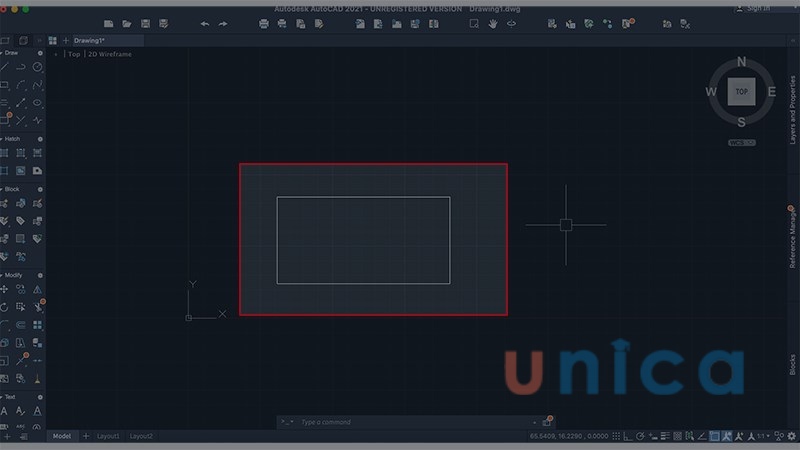The width and height of the screenshot is (800, 450).
Task: Toggle grid display in status bar
Action: 616,436
